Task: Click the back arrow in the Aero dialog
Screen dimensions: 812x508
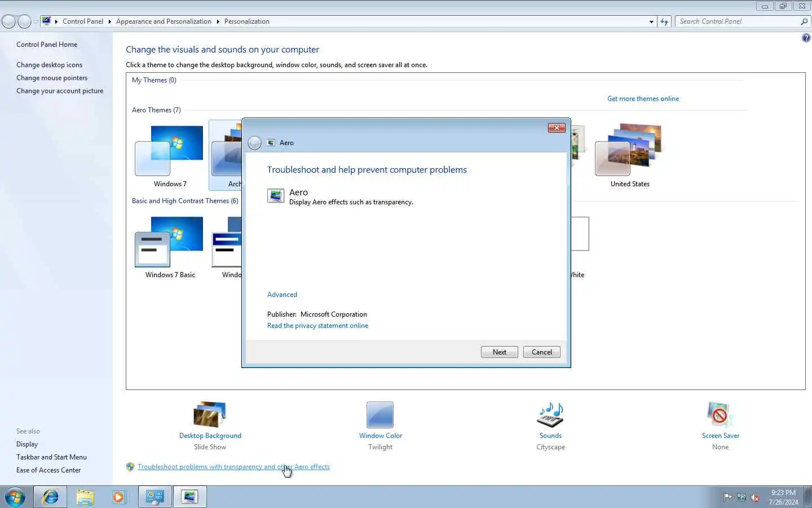Action: tap(255, 143)
